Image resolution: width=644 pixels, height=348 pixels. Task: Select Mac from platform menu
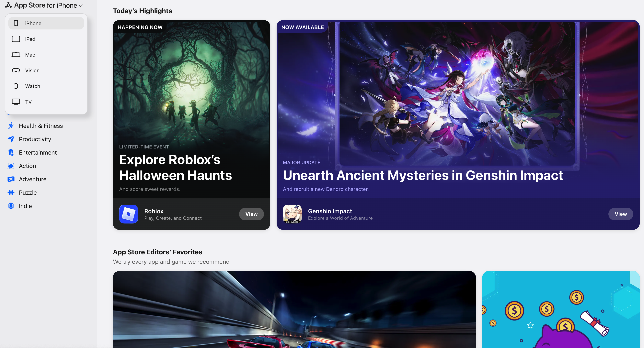(x=30, y=55)
